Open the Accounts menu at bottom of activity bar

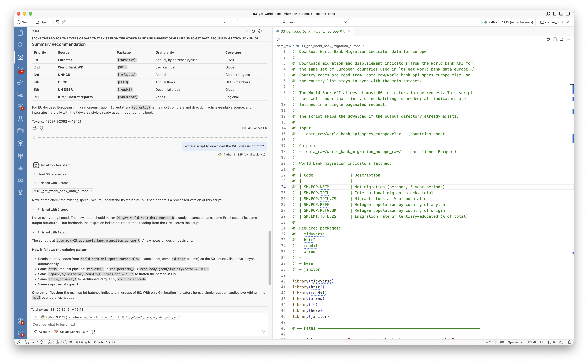[x=20, y=321]
